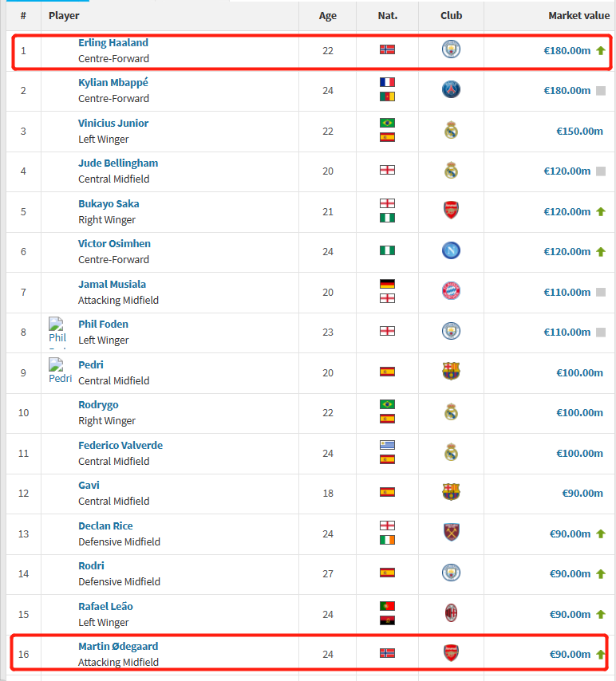Click Real Madrid crest in Bellingham row
Screen dimensions: 616x681
(451, 170)
